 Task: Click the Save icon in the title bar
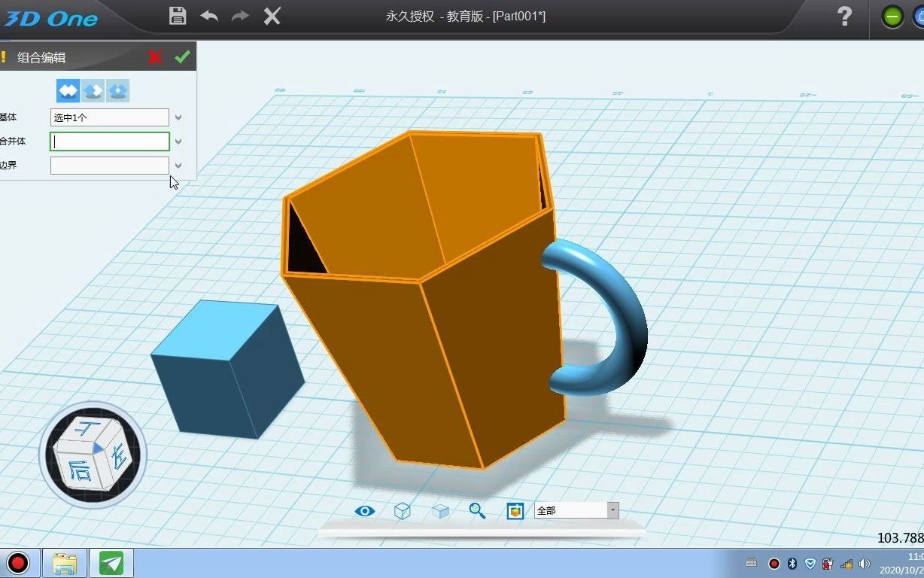coord(178,15)
